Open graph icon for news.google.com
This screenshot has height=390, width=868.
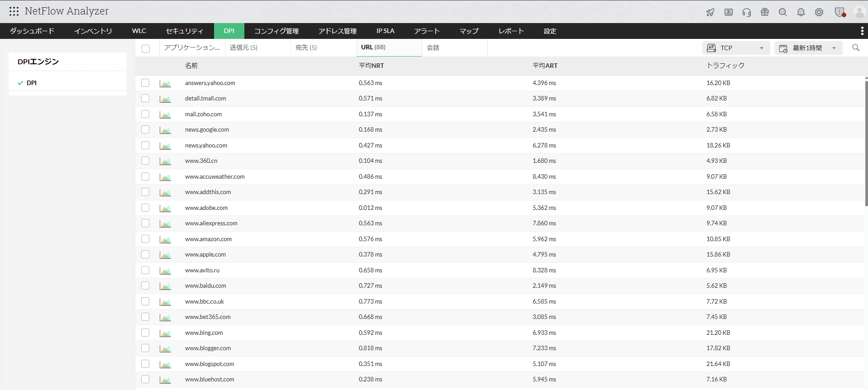(165, 130)
